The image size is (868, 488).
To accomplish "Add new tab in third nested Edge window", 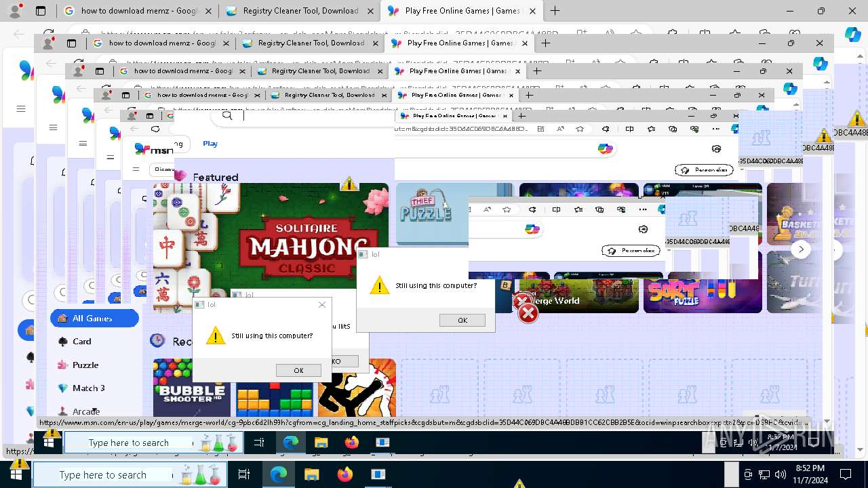I will tap(537, 70).
